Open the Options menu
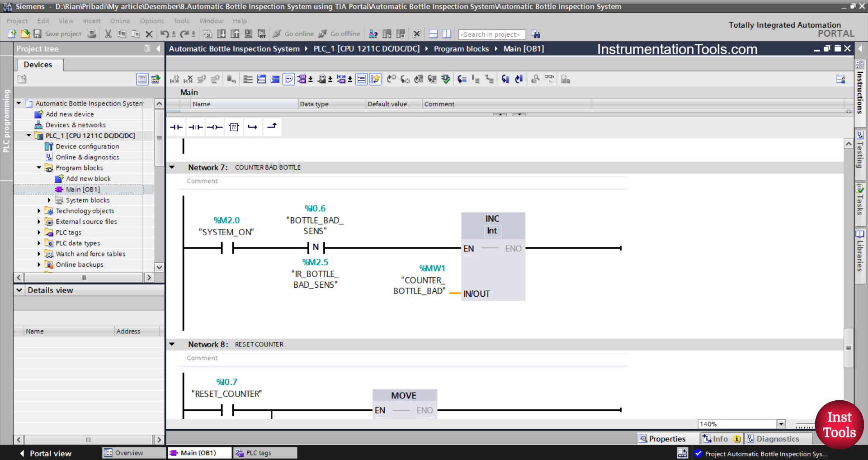The image size is (868, 460). 151,21
